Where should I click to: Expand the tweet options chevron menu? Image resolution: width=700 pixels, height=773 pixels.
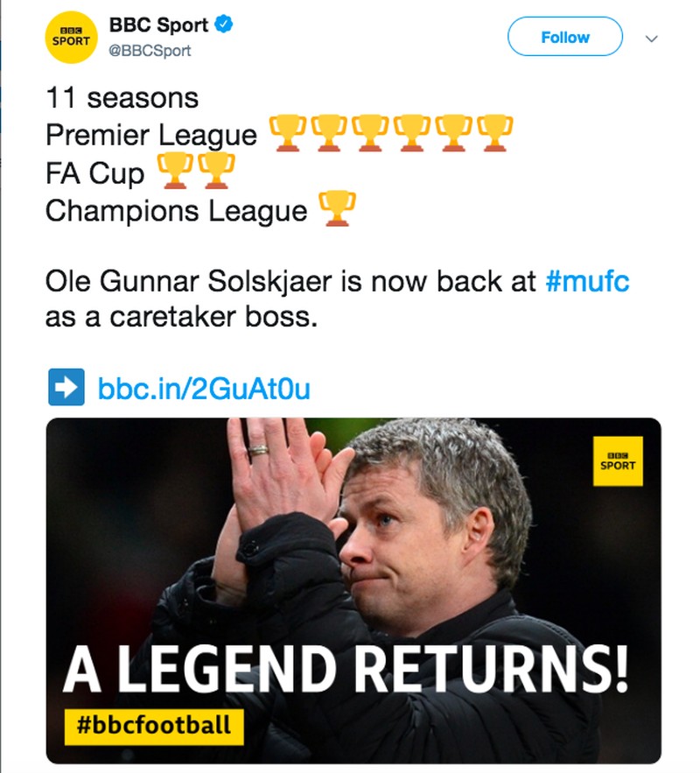[651, 39]
